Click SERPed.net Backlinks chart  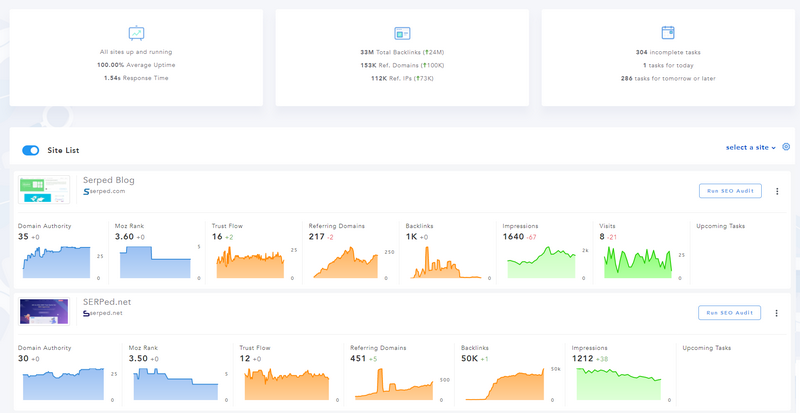505,384
